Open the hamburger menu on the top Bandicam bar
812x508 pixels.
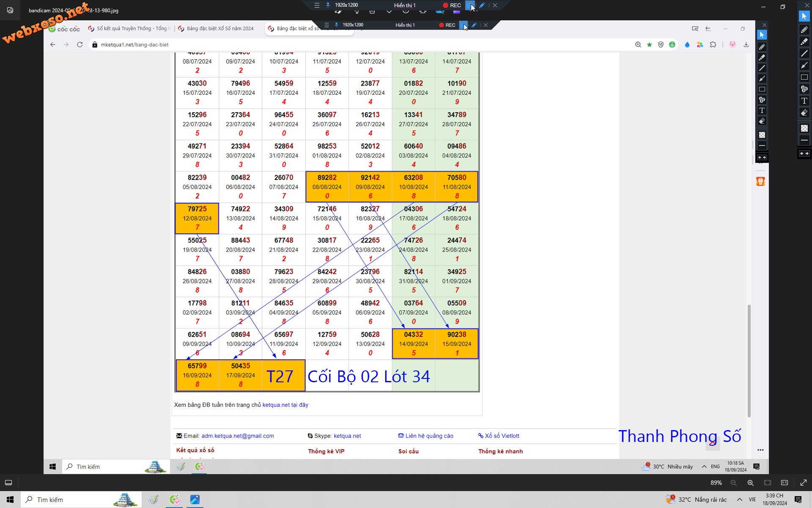pyautogui.click(x=317, y=5)
